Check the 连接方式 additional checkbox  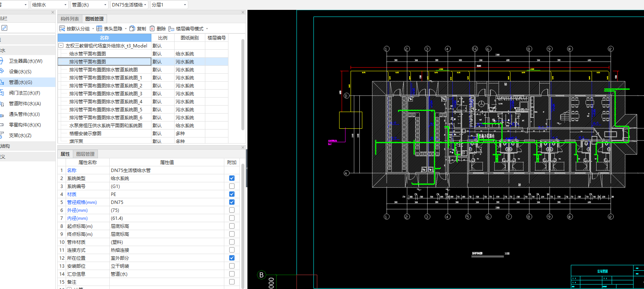coord(232,250)
